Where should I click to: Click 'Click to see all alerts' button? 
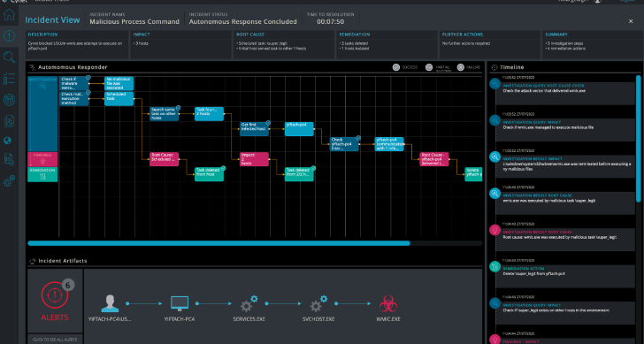click(55, 340)
